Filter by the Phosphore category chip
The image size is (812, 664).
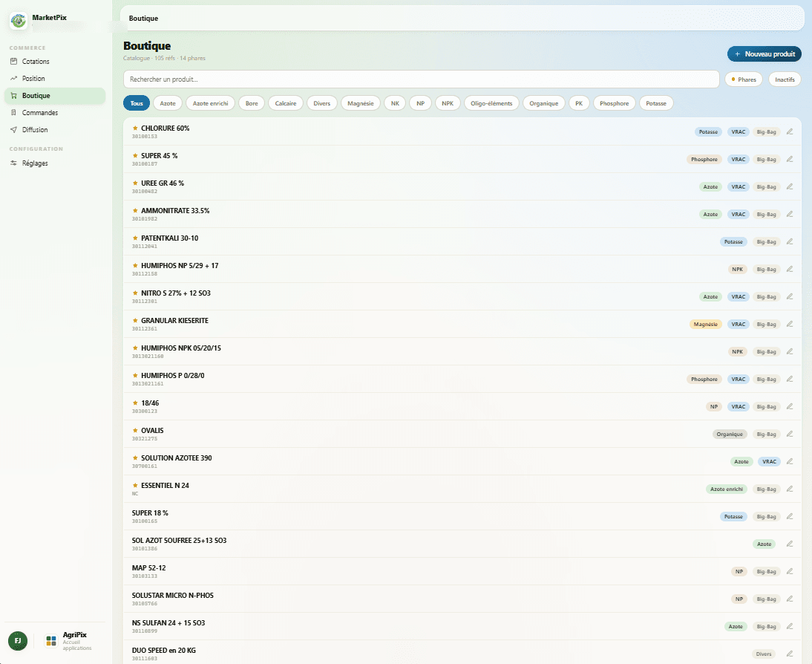(614, 103)
